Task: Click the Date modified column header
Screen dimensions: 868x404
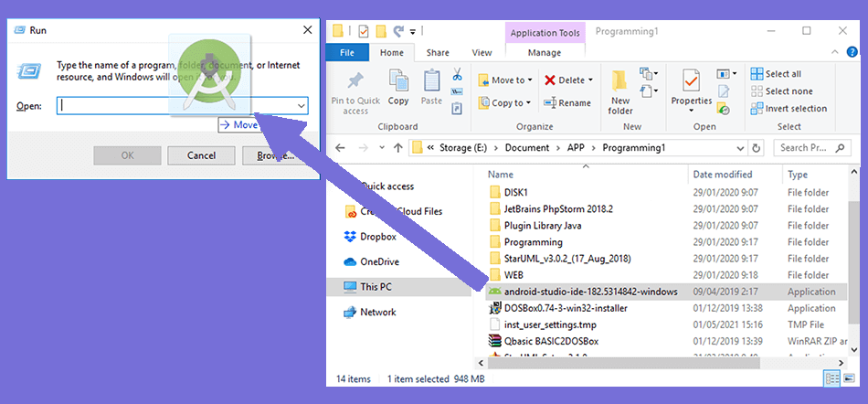Action: click(x=722, y=175)
